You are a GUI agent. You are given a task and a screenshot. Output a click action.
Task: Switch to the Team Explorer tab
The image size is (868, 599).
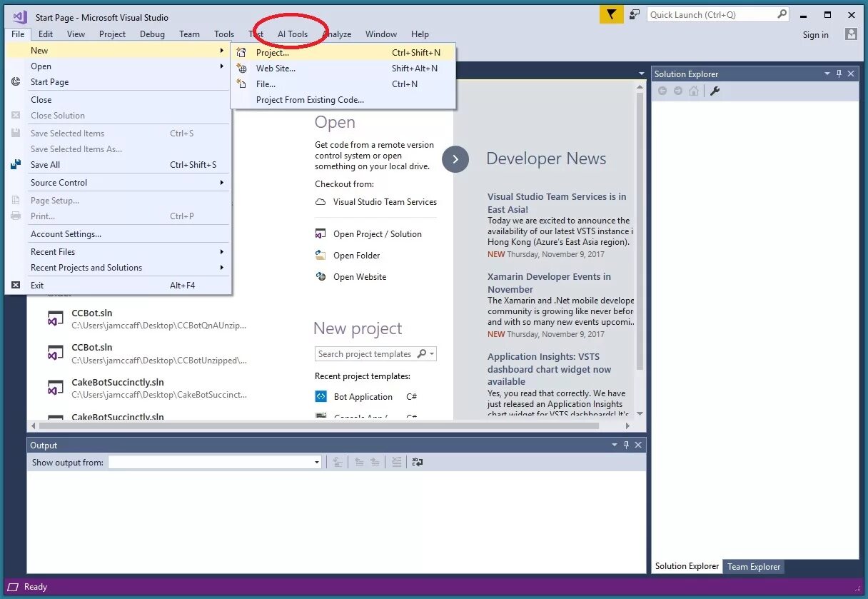click(754, 567)
